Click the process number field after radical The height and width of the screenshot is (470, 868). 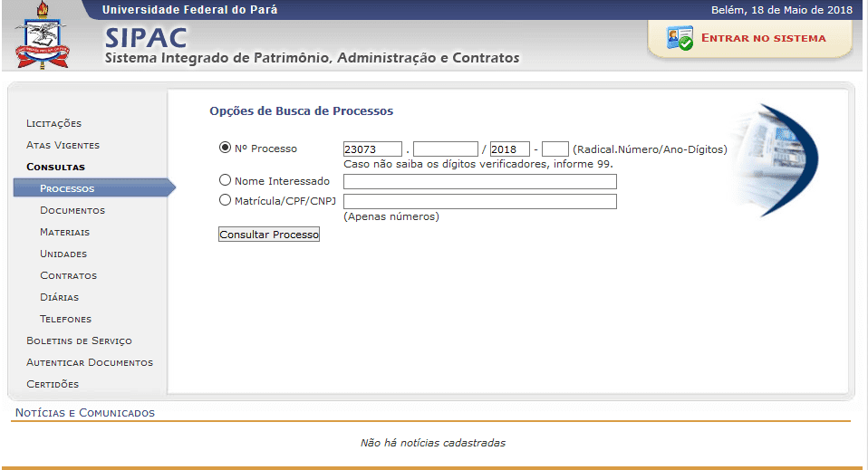click(445, 149)
